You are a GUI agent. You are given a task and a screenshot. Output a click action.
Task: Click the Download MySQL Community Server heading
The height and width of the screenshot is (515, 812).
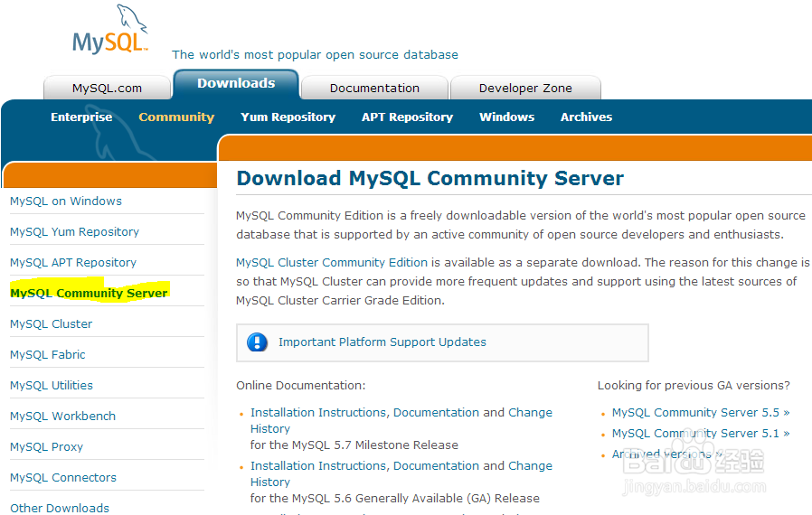pyautogui.click(x=430, y=178)
